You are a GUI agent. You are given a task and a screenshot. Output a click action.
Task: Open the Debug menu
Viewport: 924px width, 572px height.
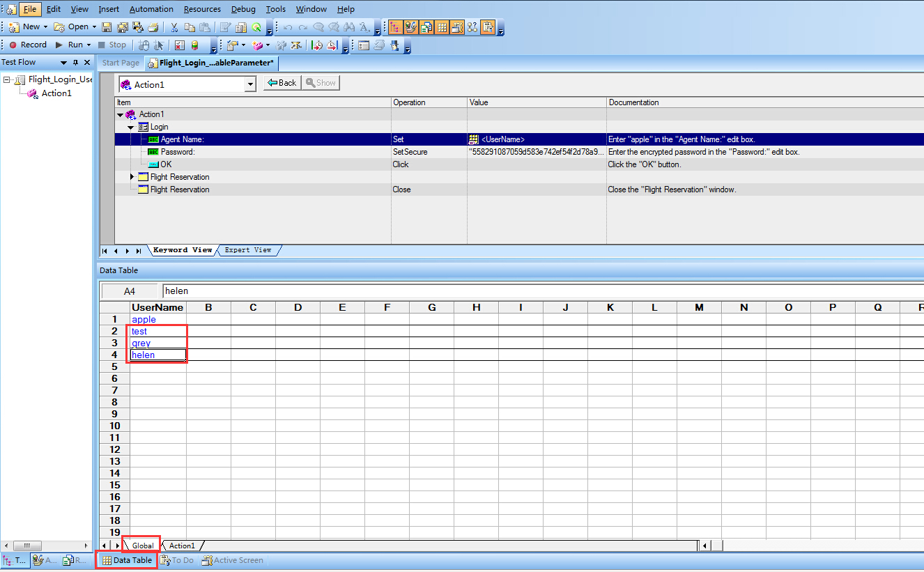(243, 9)
